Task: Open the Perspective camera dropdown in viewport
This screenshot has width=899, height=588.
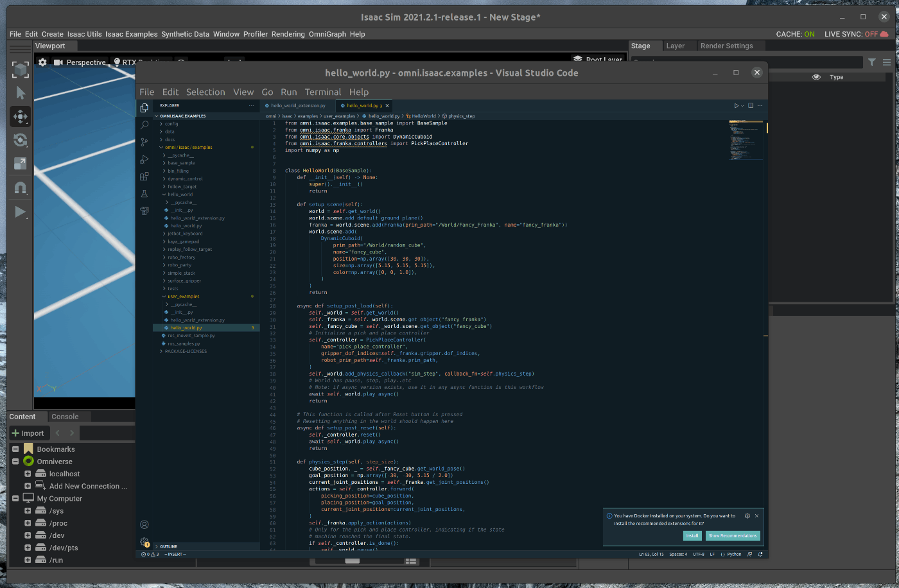Action: (81, 62)
